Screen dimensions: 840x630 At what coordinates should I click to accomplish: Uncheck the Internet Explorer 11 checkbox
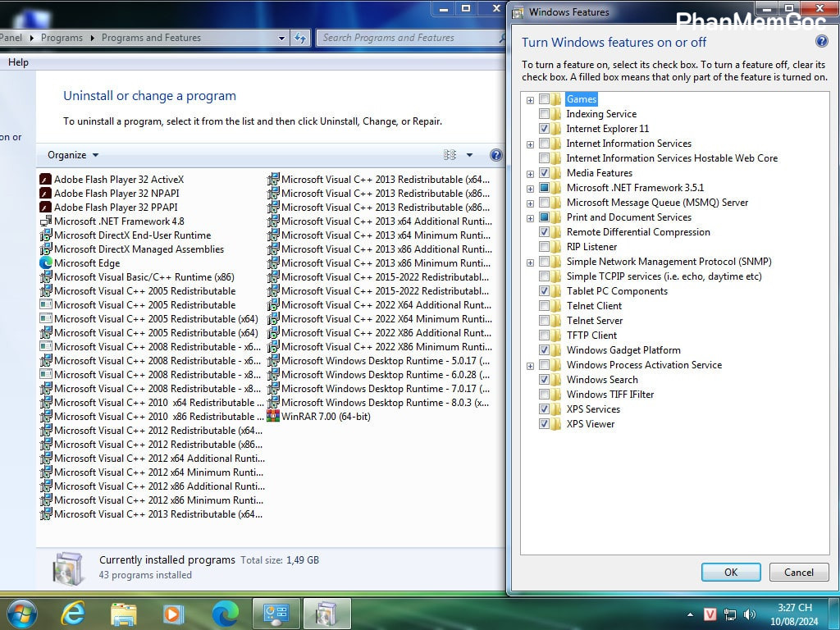(x=545, y=129)
